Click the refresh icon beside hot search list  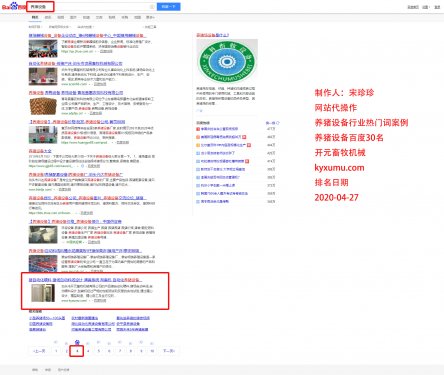tap(278, 123)
